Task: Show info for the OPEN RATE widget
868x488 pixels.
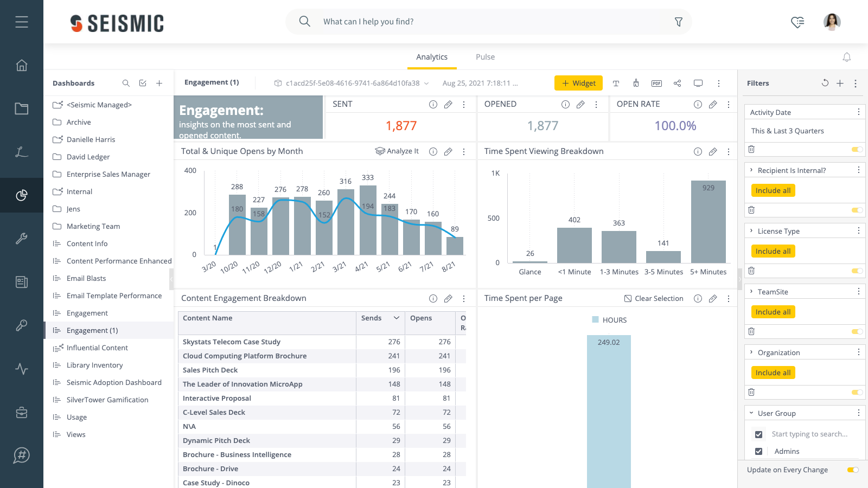Action: (x=698, y=104)
